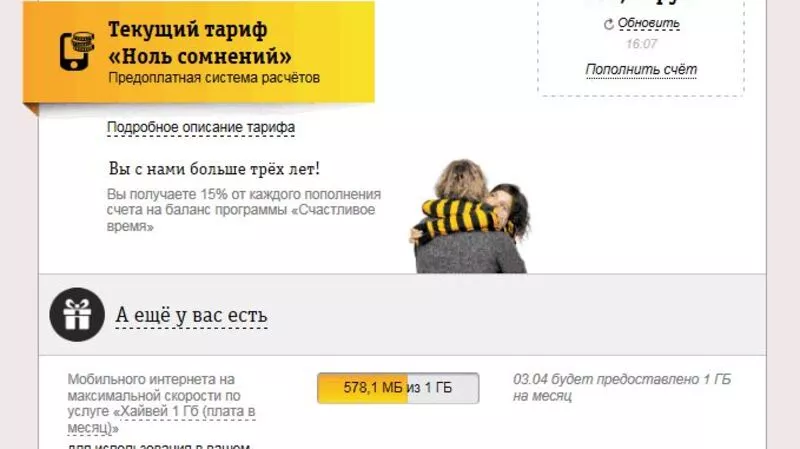
Task: Click the Обновить balance link
Action: pos(648,23)
